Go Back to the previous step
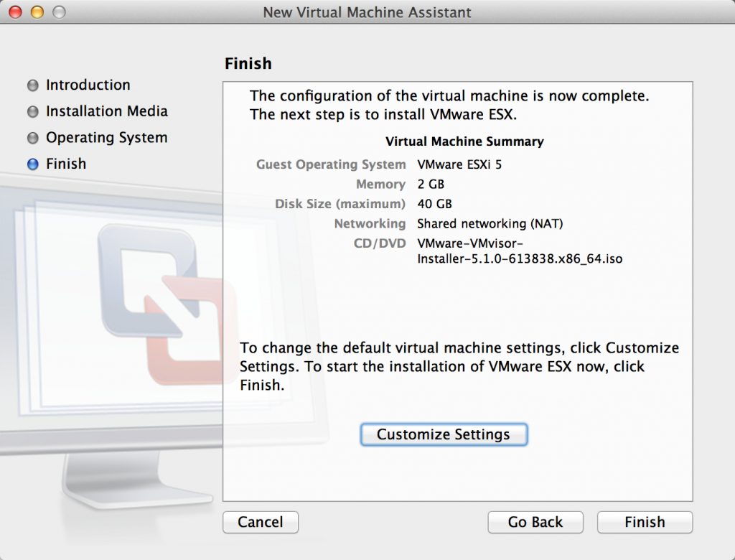Viewport: 735px width, 560px height. click(x=535, y=522)
